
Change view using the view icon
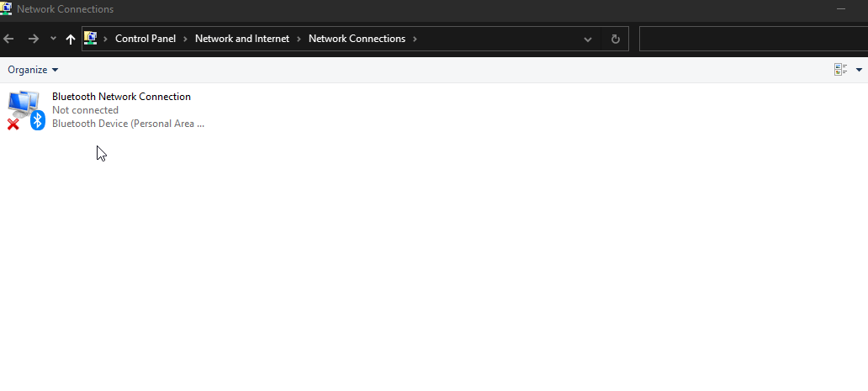841,70
